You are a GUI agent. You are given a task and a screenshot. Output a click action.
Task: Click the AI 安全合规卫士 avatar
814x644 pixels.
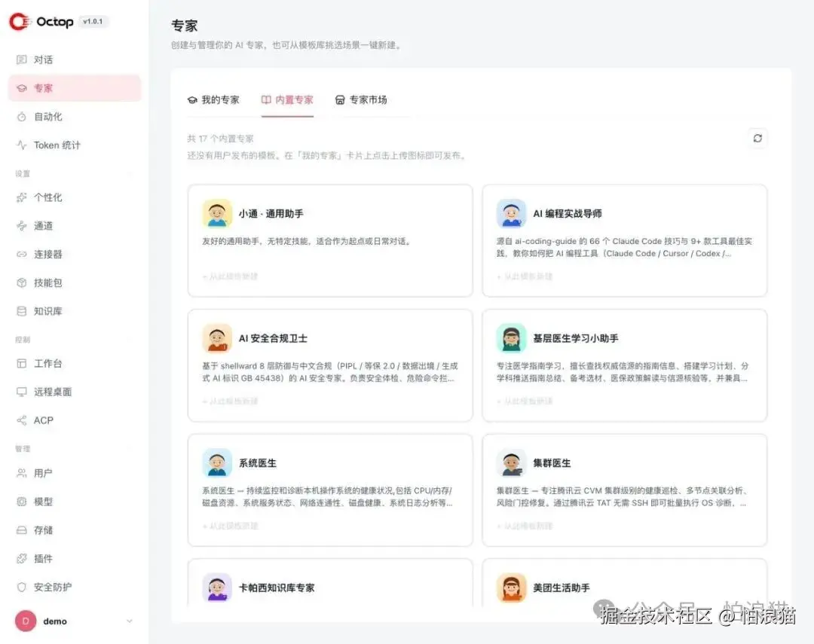coord(217,338)
